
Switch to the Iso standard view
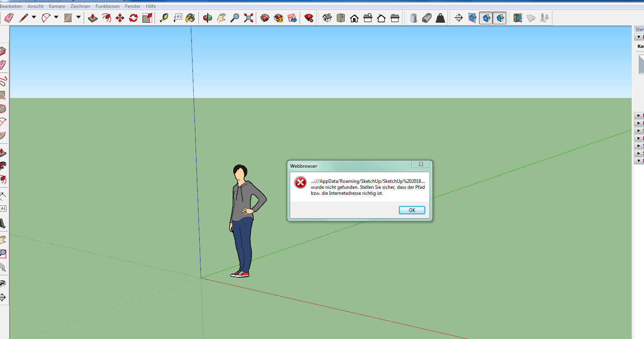tap(327, 18)
